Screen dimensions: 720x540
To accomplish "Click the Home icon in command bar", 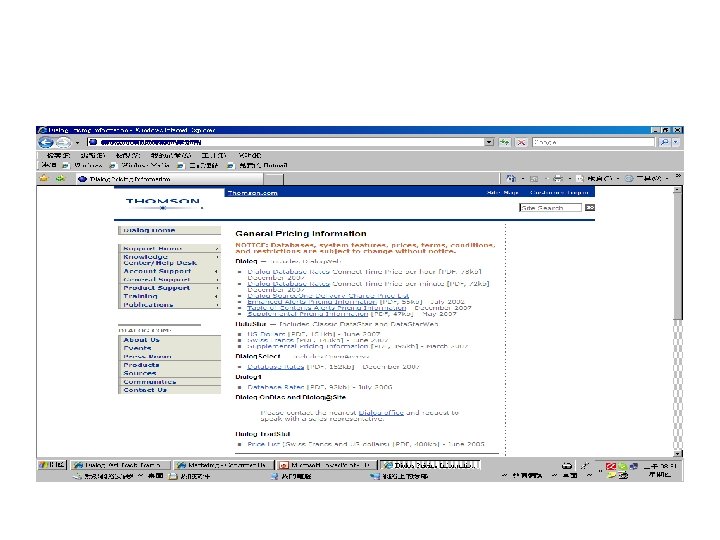I will (511, 178).
